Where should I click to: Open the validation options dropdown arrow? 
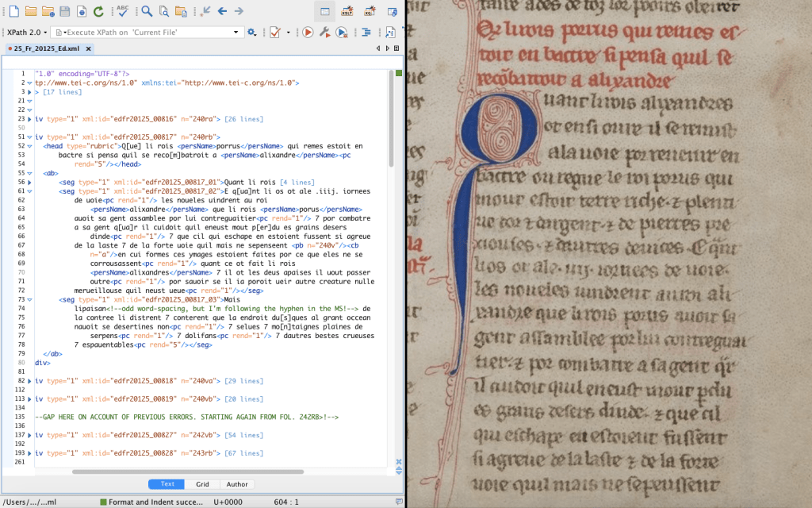288,33
